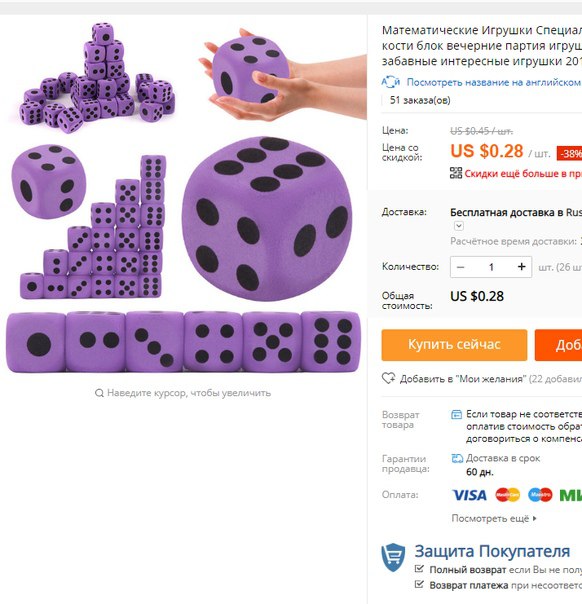This screenshot has width=582, height=604.
Task: Decrease quantity with the minus button
Action: tap(460, 267)
